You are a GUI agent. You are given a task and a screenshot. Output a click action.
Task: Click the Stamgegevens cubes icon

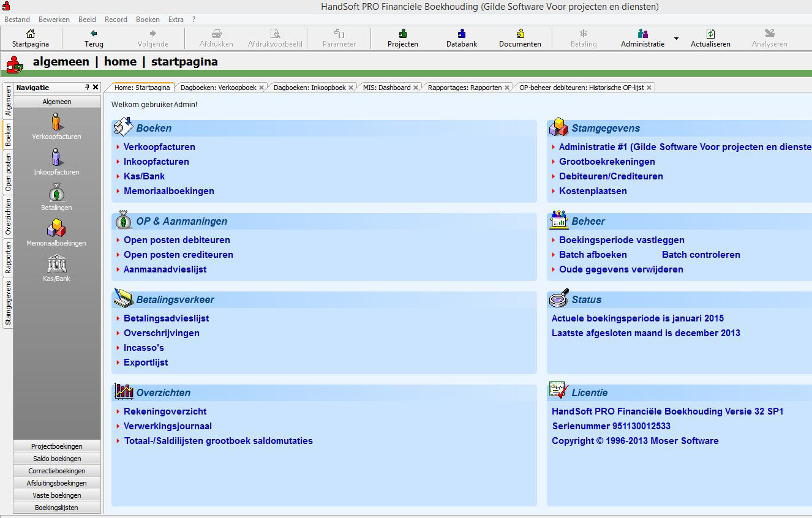[558, 127]
